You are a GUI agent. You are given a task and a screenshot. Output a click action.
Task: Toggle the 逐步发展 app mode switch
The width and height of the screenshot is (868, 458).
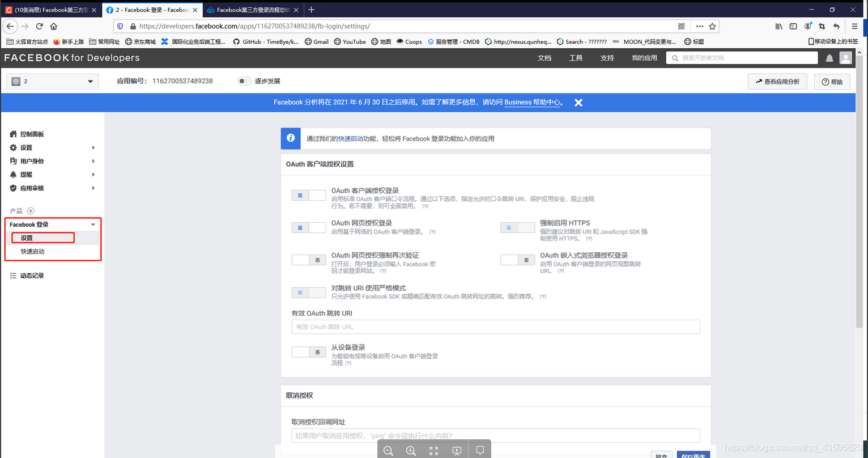click(244, 81)
